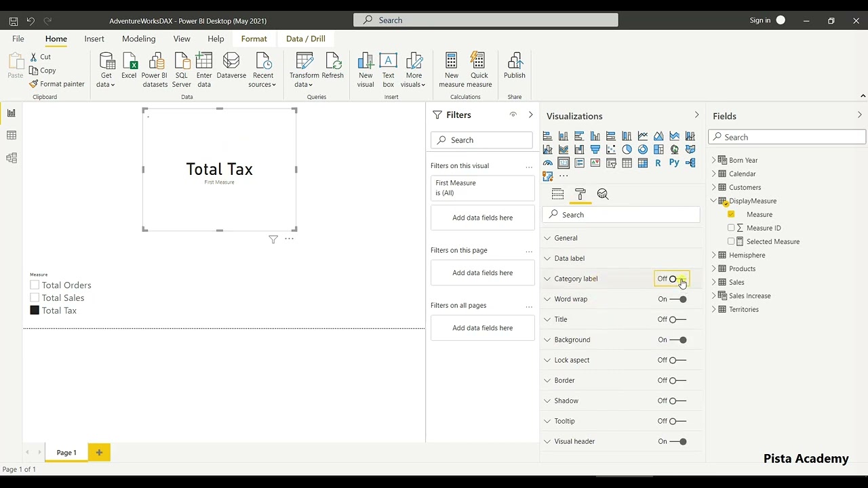Choose the KPI visualization
Image resolution: width=868 pixels, height=488 pixels.
coord(595,163)
